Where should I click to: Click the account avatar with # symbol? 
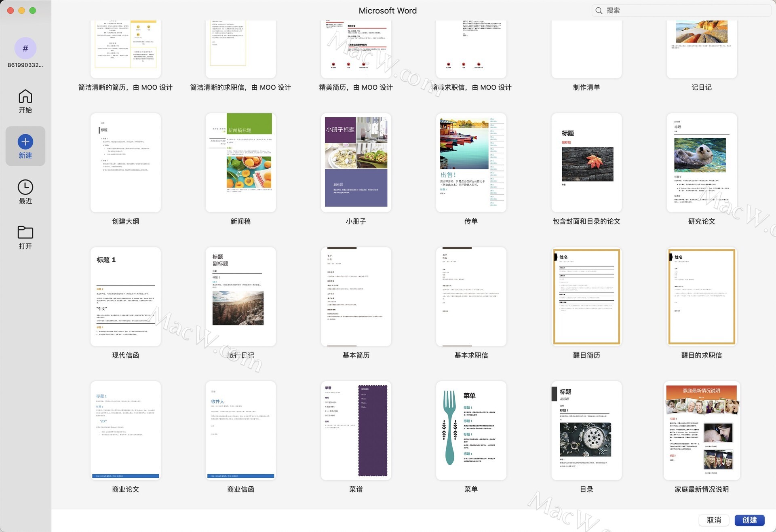[25, 49]
